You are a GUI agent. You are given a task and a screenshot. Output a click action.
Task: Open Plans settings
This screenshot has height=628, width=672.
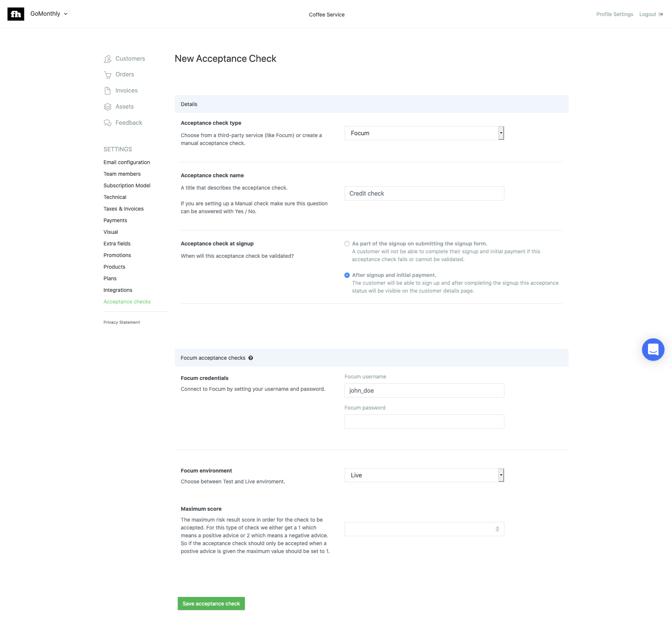pyautogui.click(x=110, y=278)
